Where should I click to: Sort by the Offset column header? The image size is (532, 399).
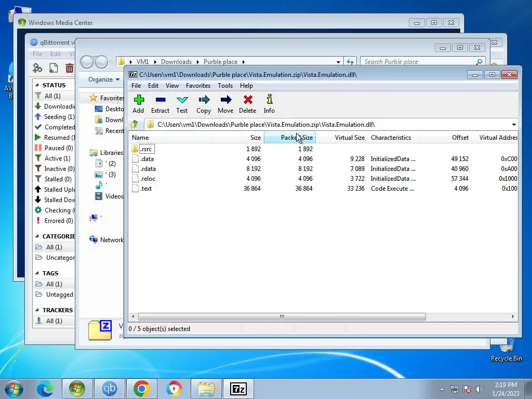point(445,138)
